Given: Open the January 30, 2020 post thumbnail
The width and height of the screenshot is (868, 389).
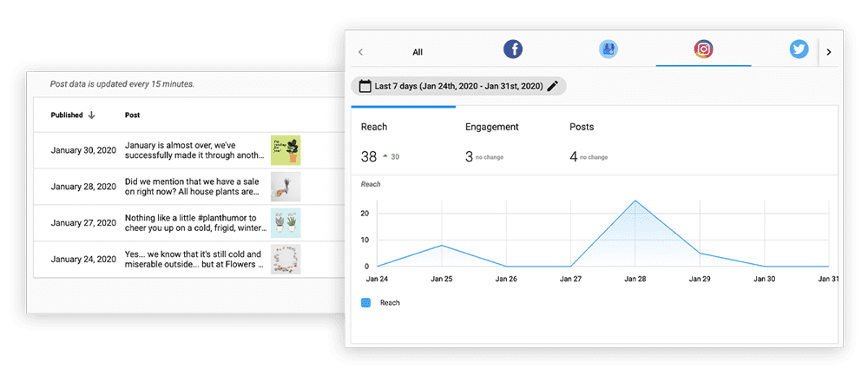Looking at the screenshot, I should pyautogui.click(x=286, y=150).
